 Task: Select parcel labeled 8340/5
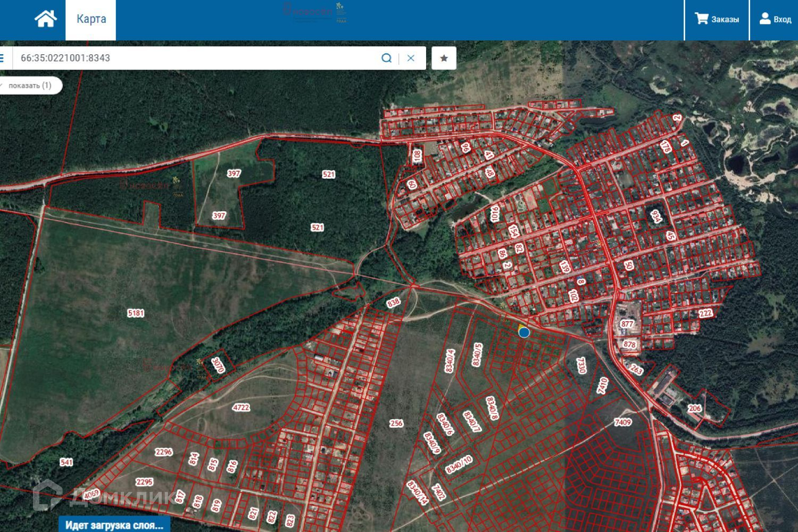pyautogui.click(x=477, y=355)
